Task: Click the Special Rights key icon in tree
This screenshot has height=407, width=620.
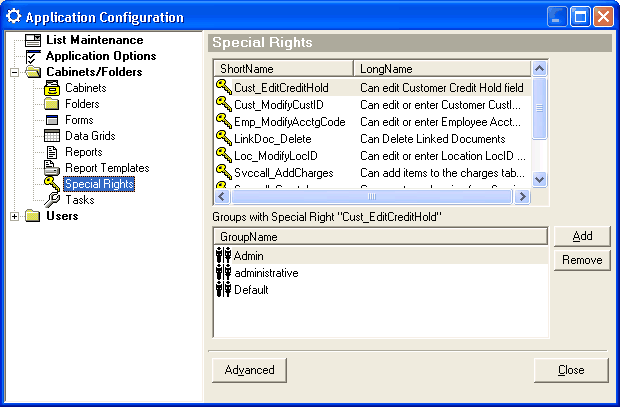Action: tap(52, 184)
